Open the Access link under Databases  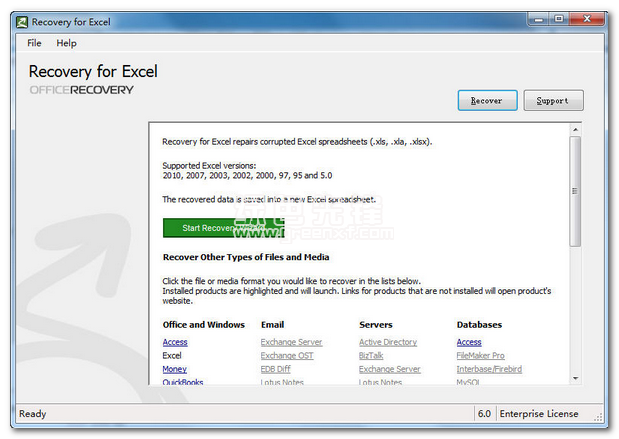tap(469, 342)
